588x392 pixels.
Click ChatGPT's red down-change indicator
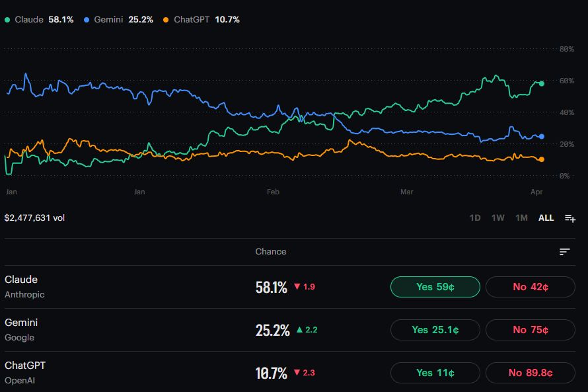(304, 373)
